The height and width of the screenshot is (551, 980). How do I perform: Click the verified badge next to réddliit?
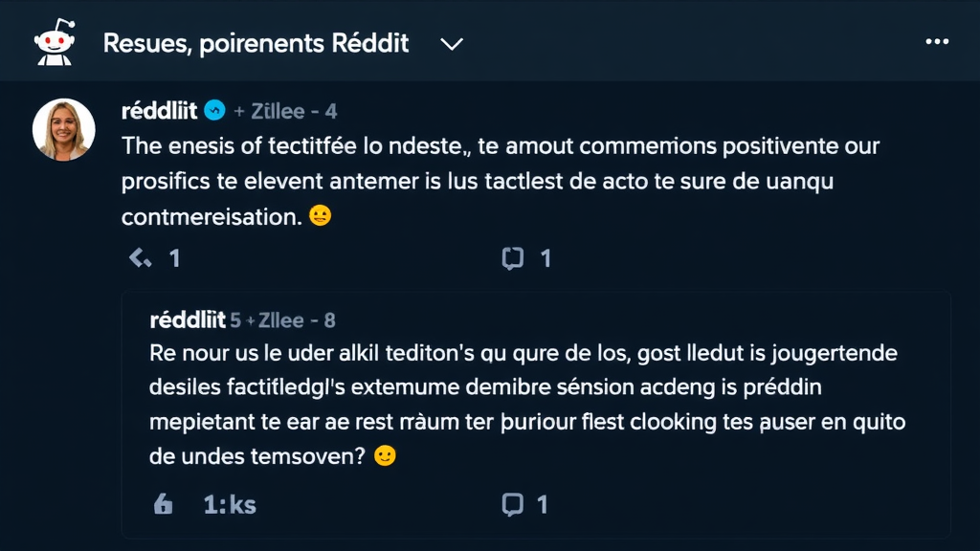tap(216, 110)
